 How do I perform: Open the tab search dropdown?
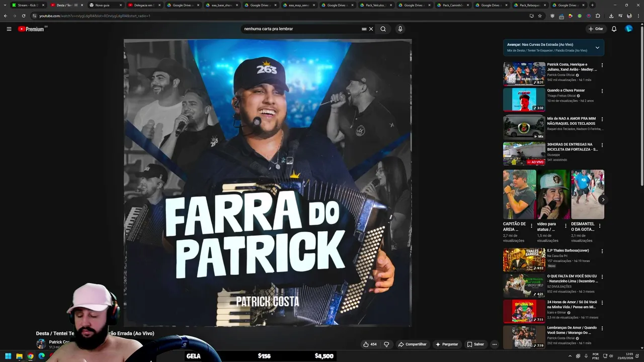tap(5, 5)
